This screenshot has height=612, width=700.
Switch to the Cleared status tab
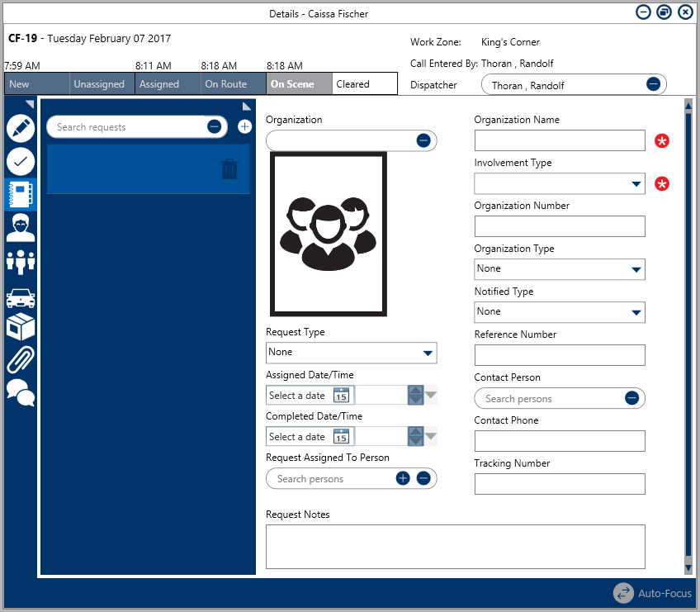(364, 84)
